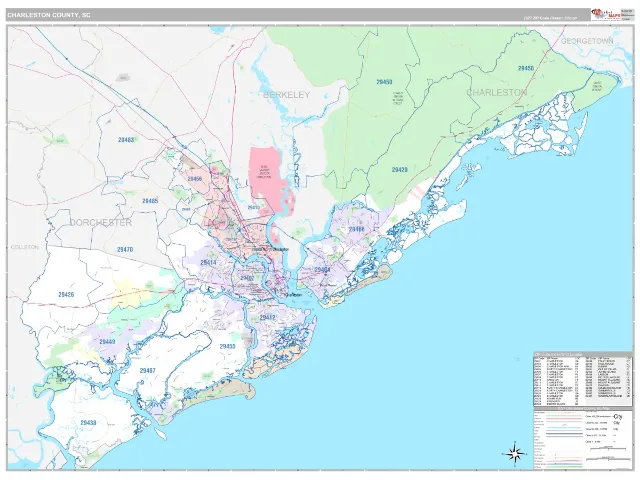
Task: Click the GEORGETOWN county label
Action: 587,41
